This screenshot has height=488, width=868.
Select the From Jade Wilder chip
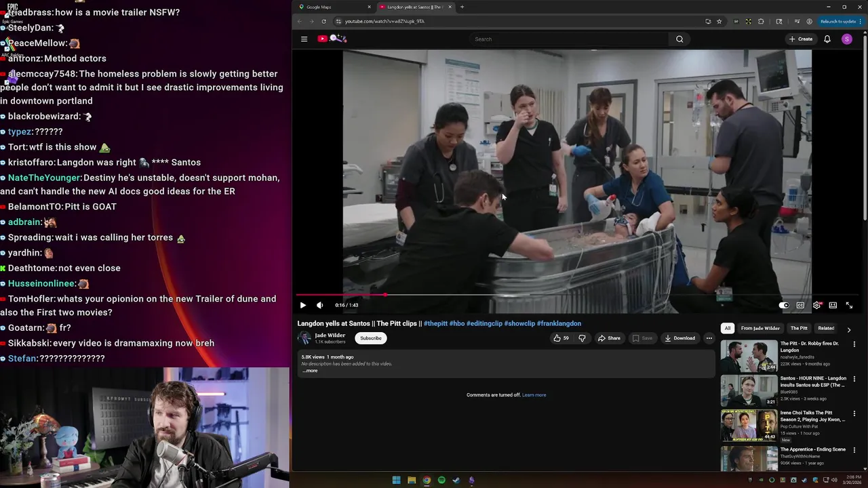[x=760, y=328]
